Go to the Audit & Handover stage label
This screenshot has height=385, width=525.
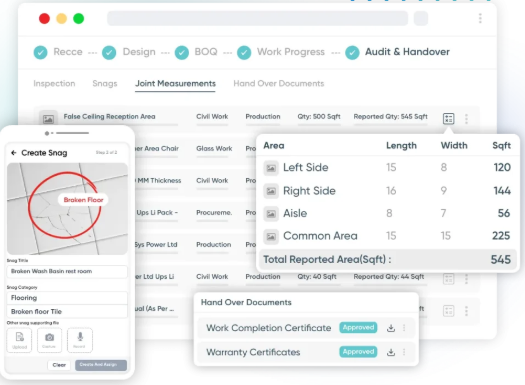407,52
